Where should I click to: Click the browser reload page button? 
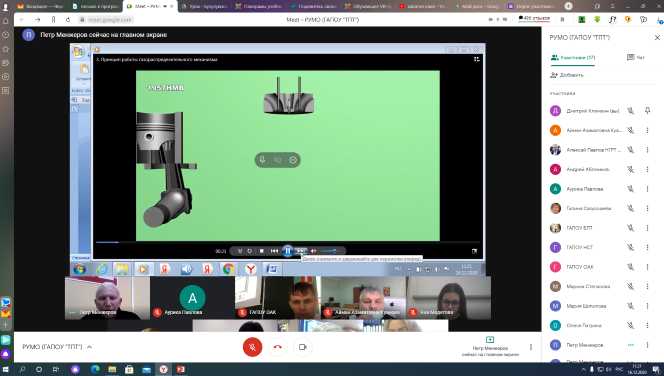[x=68, y=20]
